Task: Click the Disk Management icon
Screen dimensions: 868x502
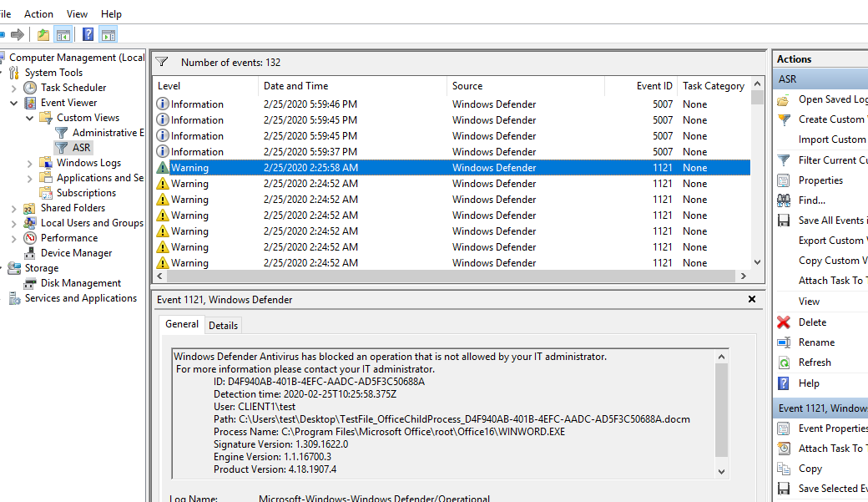Action: click(30, 283)
